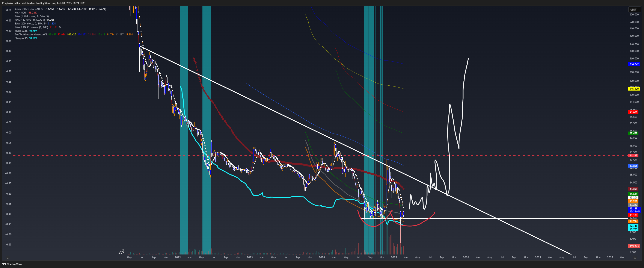
Task: Click the gray 13.387 price label
Action: click(633, 205)
